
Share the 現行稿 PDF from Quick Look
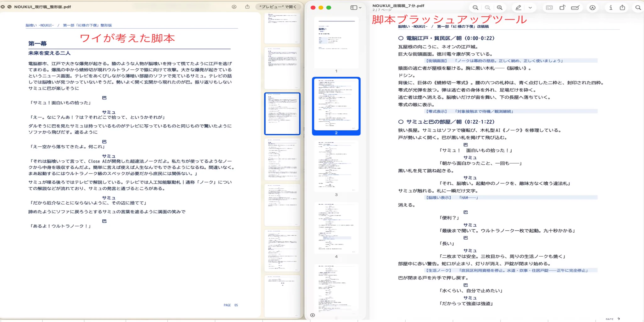247,7
